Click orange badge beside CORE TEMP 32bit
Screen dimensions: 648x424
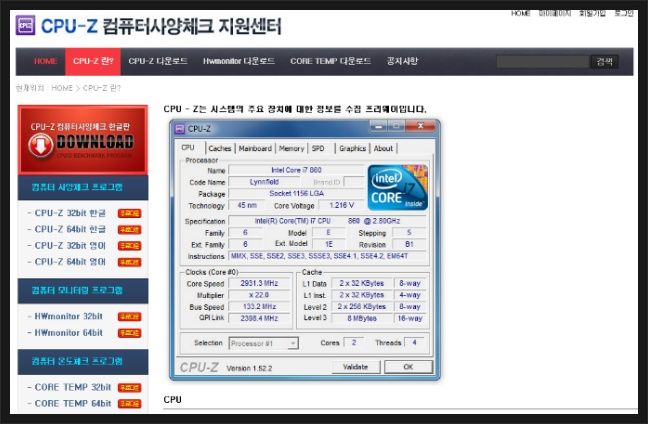coord(129,388)
